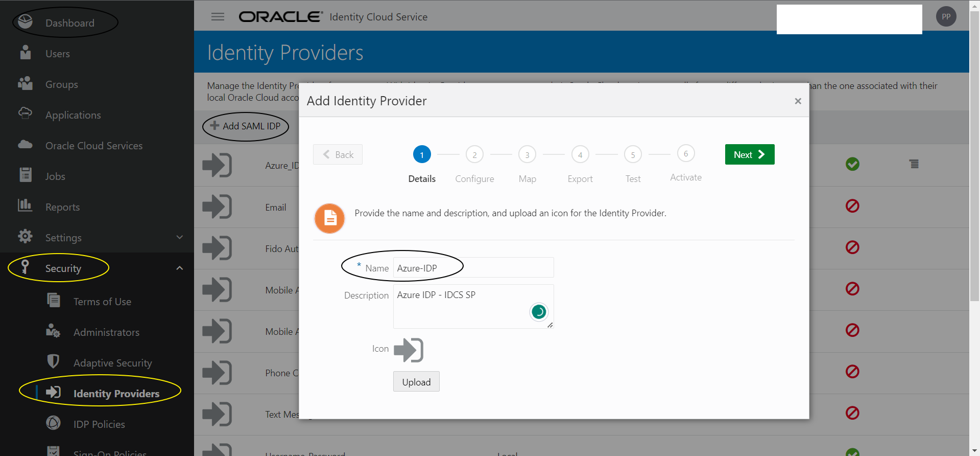Click the Upload icon button
Viewport: 980px width, 456px height.
(416, 382)
